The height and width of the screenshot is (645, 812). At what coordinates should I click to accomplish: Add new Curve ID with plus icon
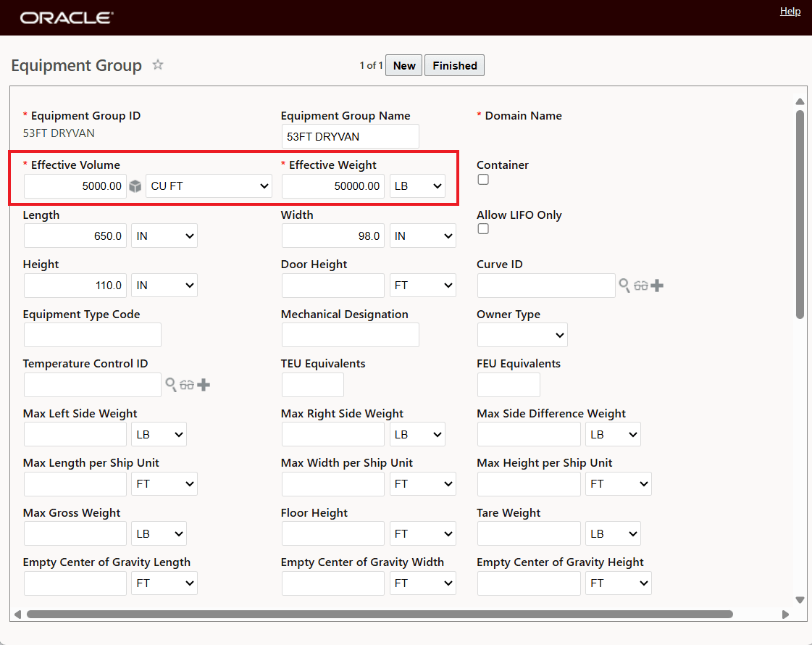click(657, 286)
